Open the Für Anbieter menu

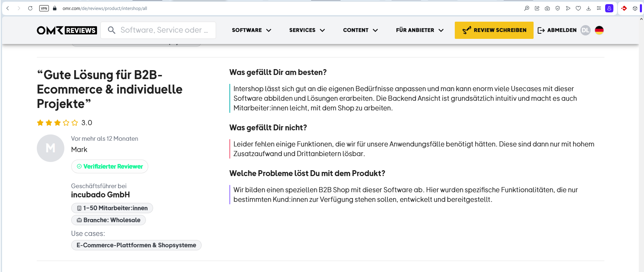coord(419,30)
